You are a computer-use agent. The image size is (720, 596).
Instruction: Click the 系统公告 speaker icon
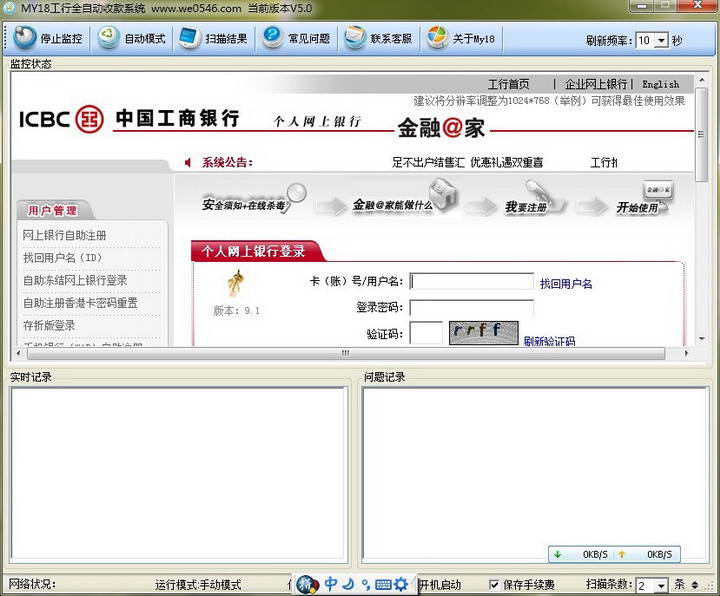coord(188,162)
